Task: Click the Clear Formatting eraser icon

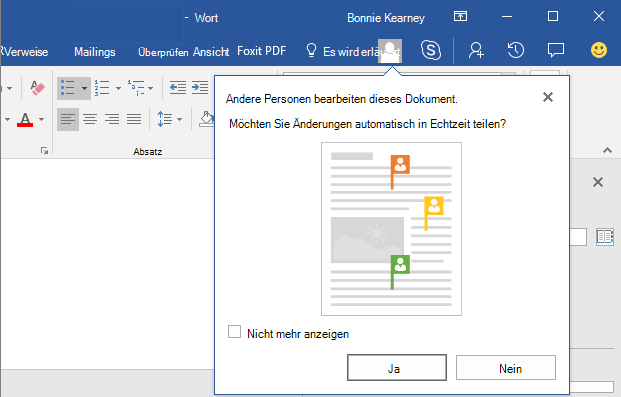Action: point(38,88)
